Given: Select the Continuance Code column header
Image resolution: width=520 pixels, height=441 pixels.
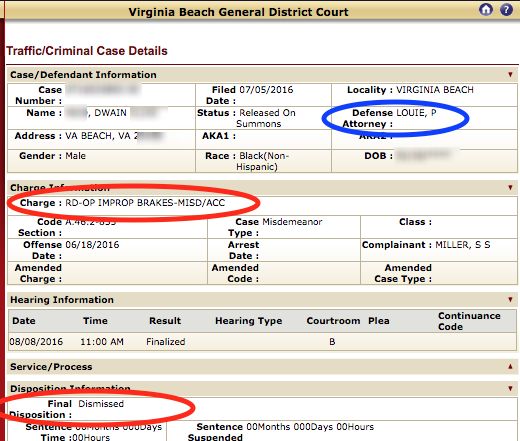Looking at the screenshot, I should click(469, 321).
